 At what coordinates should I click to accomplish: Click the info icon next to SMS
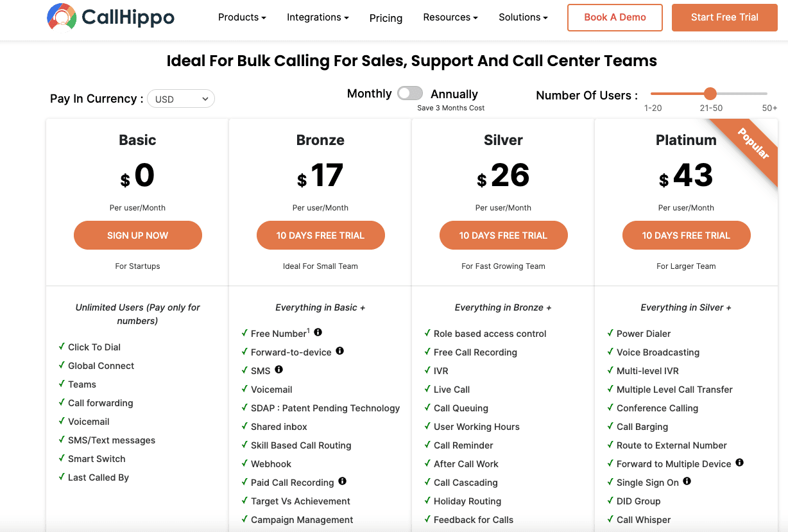click(278, 370)
